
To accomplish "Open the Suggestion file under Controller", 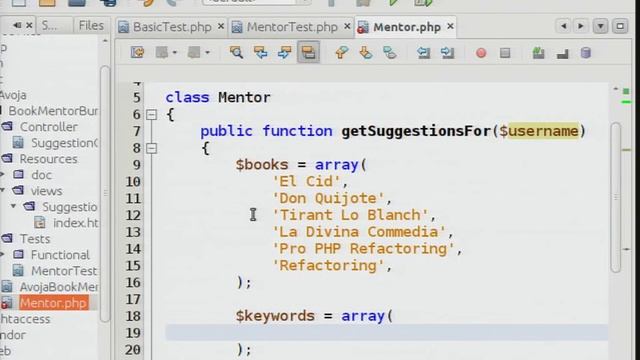I will click(x=64, y=143).
